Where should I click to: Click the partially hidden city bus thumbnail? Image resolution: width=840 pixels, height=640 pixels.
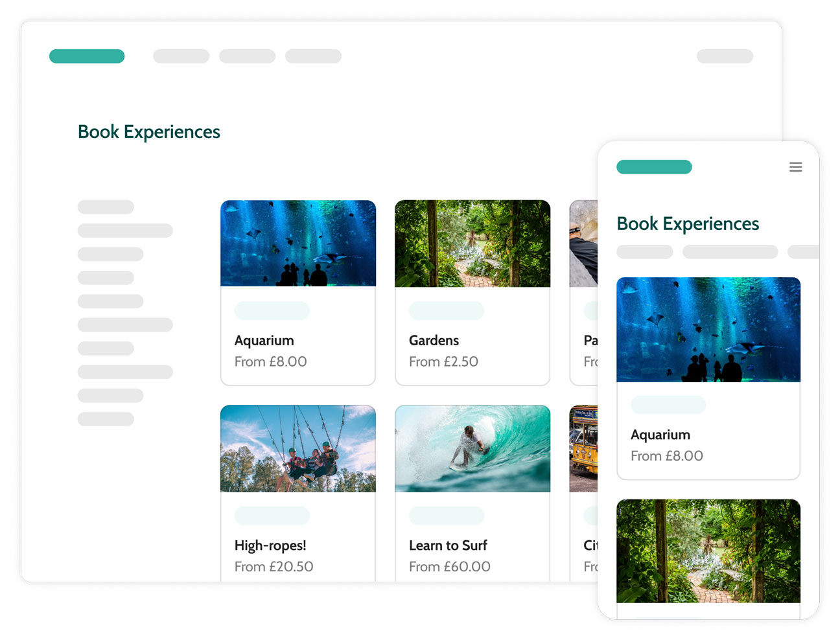[x=583, y=449]
